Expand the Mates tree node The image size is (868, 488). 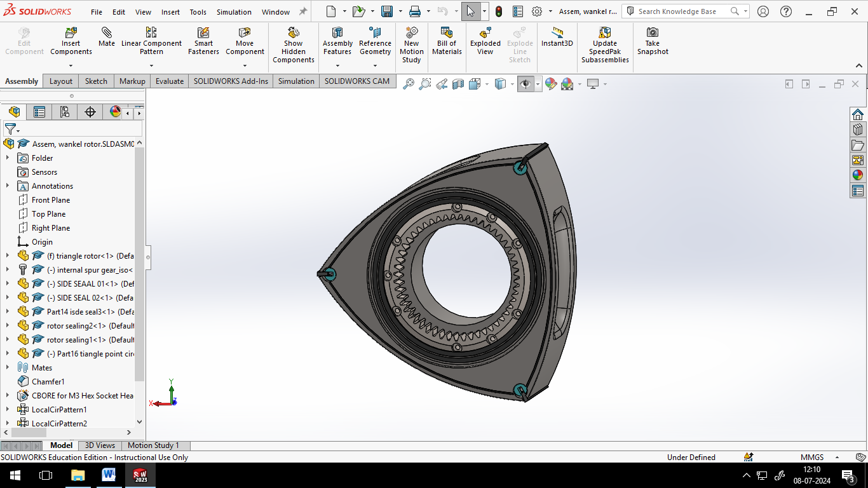(x=8, y=367)
